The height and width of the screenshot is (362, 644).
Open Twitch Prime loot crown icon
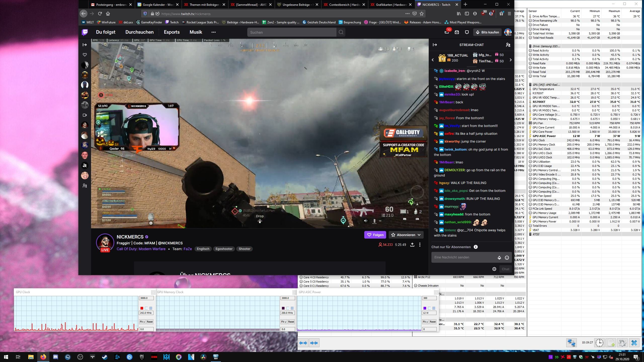tap(447, 32)
